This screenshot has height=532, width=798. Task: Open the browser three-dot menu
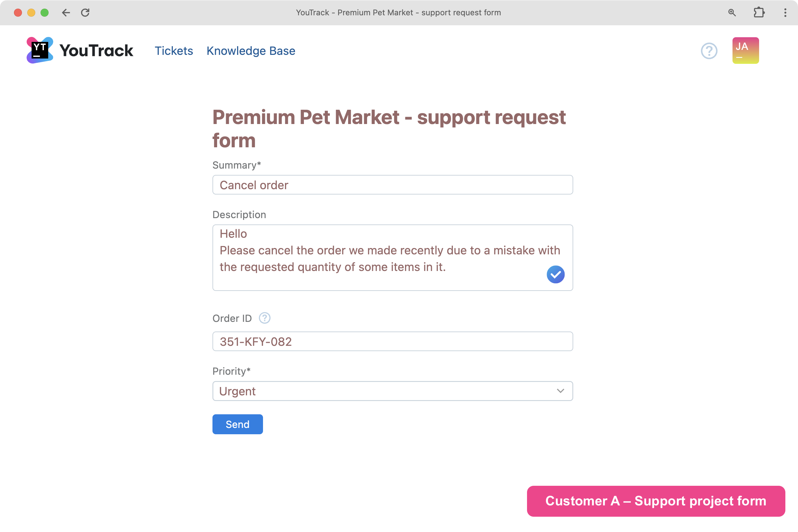(x=785, y=13)
